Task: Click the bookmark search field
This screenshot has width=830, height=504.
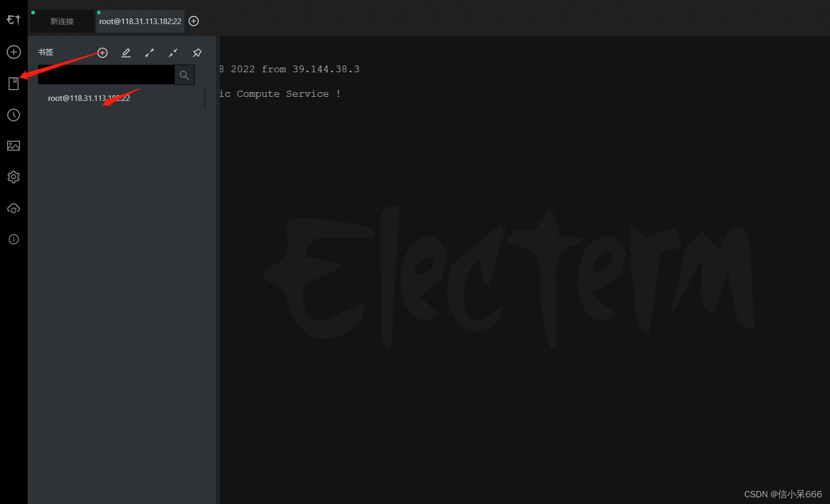Action: tap(106, 75)
